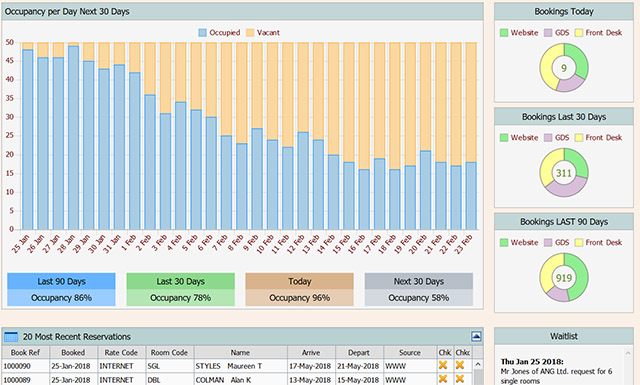Toggle the Occupied legend swatch
This screenshot has height=385, width=640.
[x=202, y=33]
